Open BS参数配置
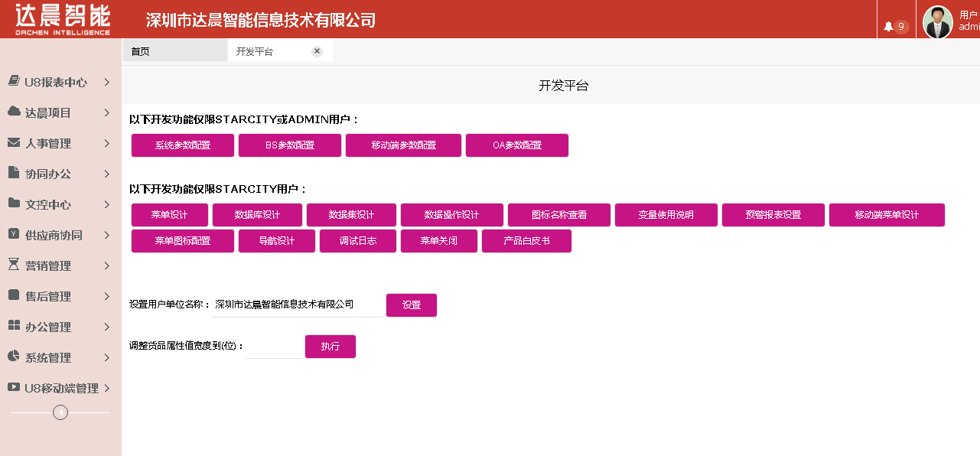 click(290, 145)
